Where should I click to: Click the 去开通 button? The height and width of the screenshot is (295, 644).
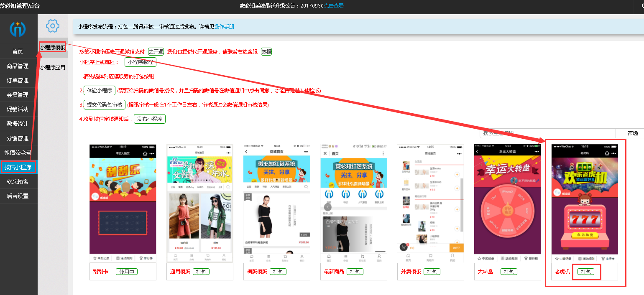click(156, 52)
